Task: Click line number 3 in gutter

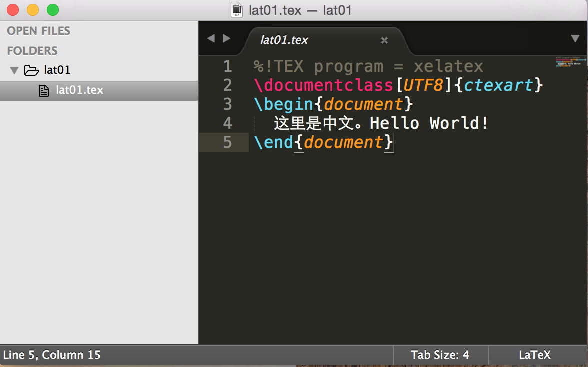Action: click(x=227, y=104)
